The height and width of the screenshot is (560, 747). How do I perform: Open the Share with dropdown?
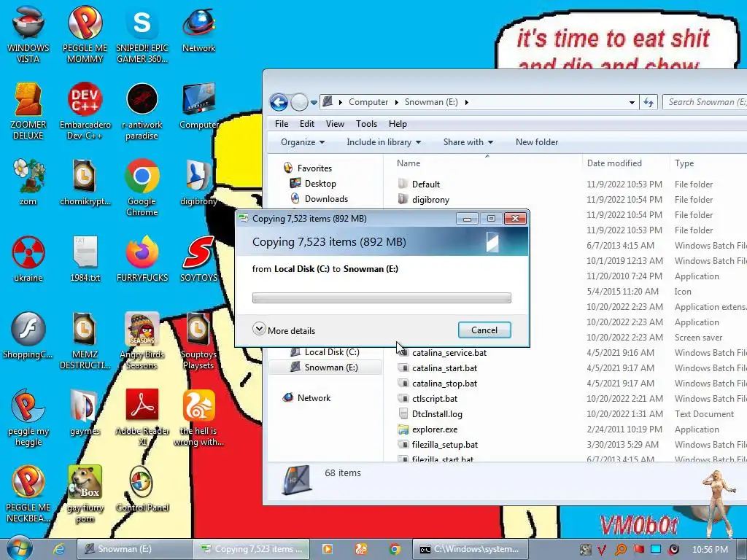tap(468, 142)
